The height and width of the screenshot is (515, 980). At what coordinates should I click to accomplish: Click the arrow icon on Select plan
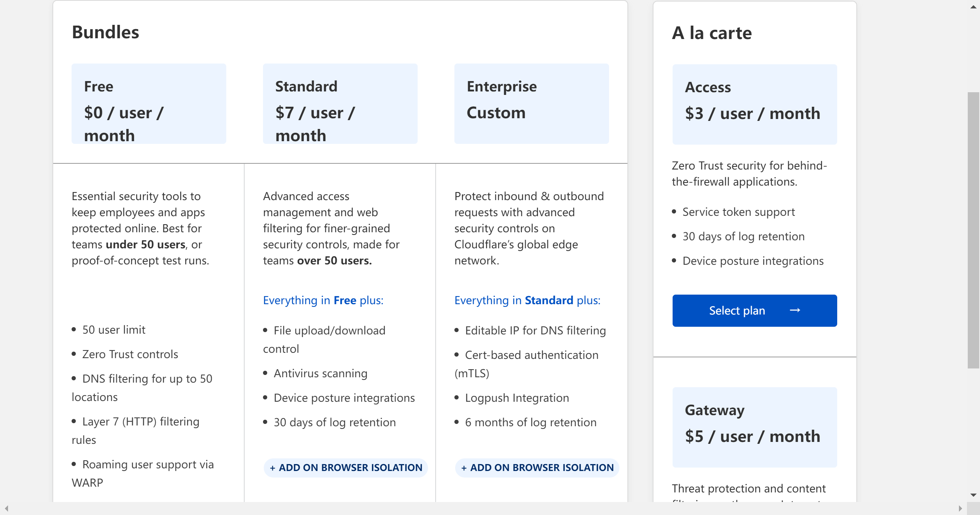pyautogui.click(x=795, y=310)
